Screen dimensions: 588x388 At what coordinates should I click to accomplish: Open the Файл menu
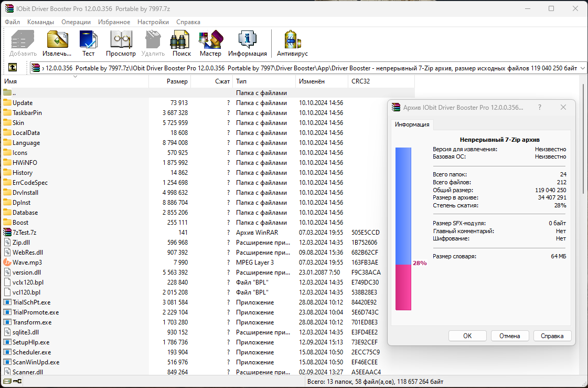pos(13,22)
